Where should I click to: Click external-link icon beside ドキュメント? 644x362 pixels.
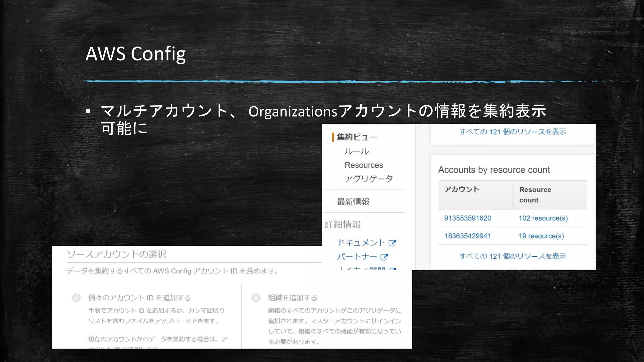[392, 243]
